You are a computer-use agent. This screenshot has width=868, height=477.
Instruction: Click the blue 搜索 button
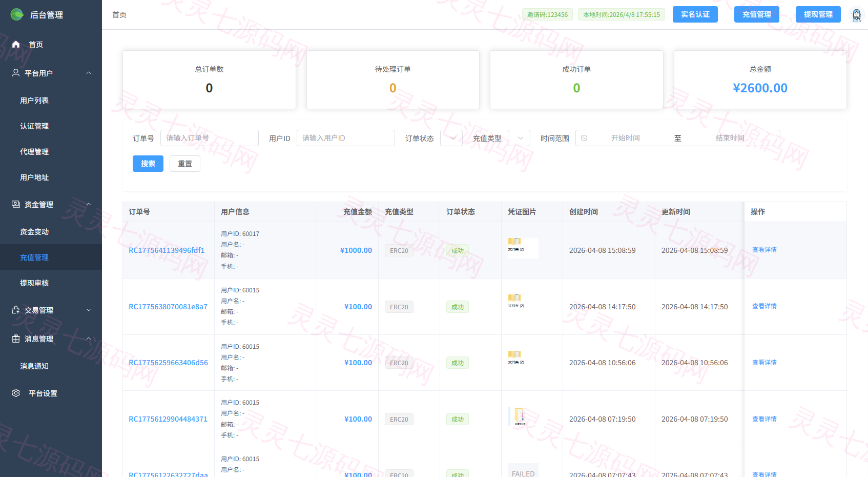148,164
